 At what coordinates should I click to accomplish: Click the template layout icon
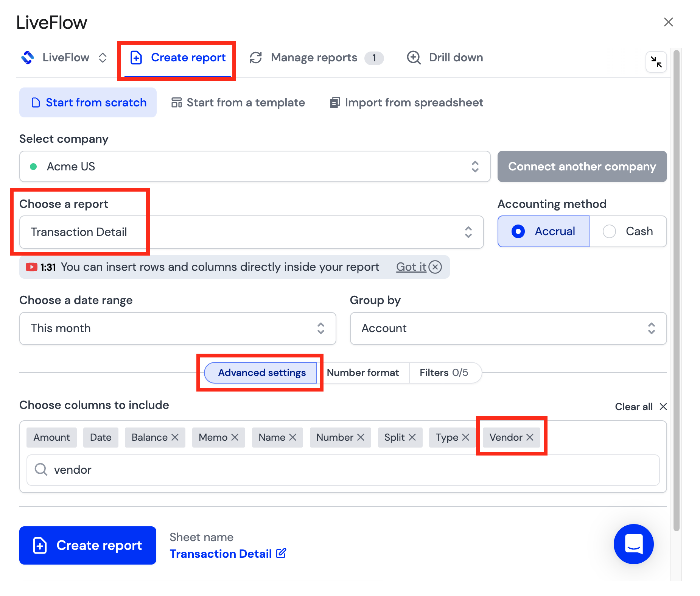176,103
